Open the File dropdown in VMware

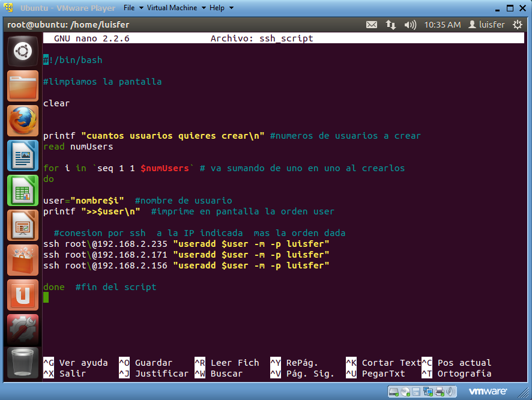coord(133,8)
